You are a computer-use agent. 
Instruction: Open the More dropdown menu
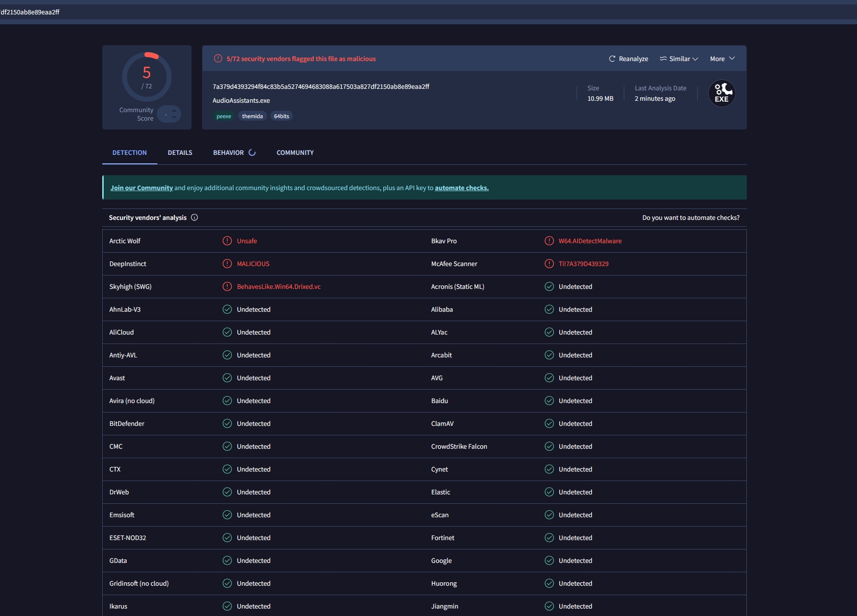point(722,59)
